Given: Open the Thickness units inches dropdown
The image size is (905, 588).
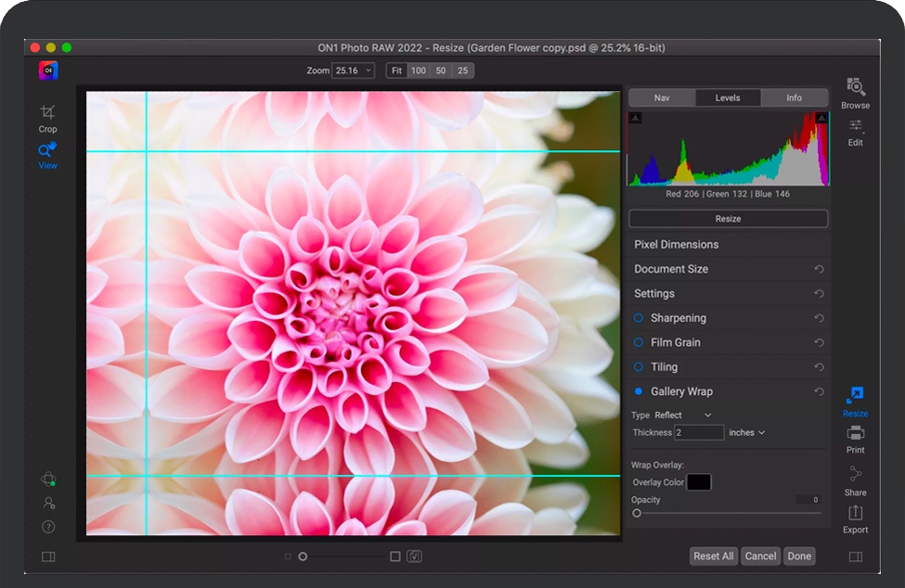Looking at the screenshot, I should 746,432.
